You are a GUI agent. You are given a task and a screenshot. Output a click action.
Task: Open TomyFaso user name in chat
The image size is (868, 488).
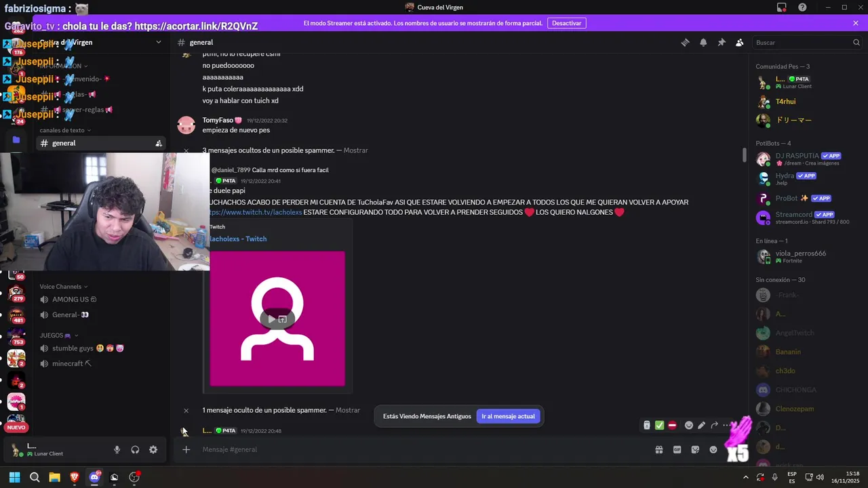tap(218, 120)
